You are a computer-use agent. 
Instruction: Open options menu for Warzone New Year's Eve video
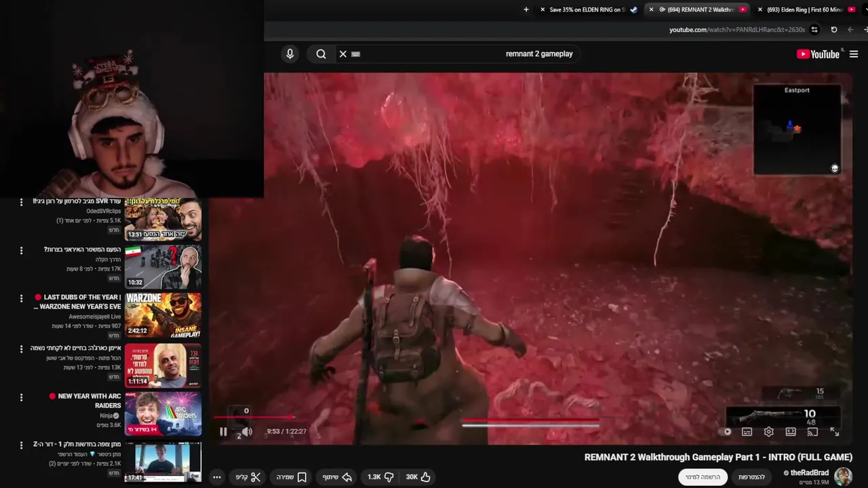(21, 298)
